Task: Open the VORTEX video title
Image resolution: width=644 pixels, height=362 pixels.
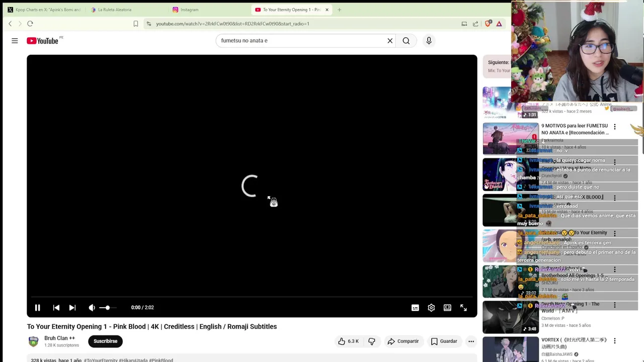Action: [574, 343]
